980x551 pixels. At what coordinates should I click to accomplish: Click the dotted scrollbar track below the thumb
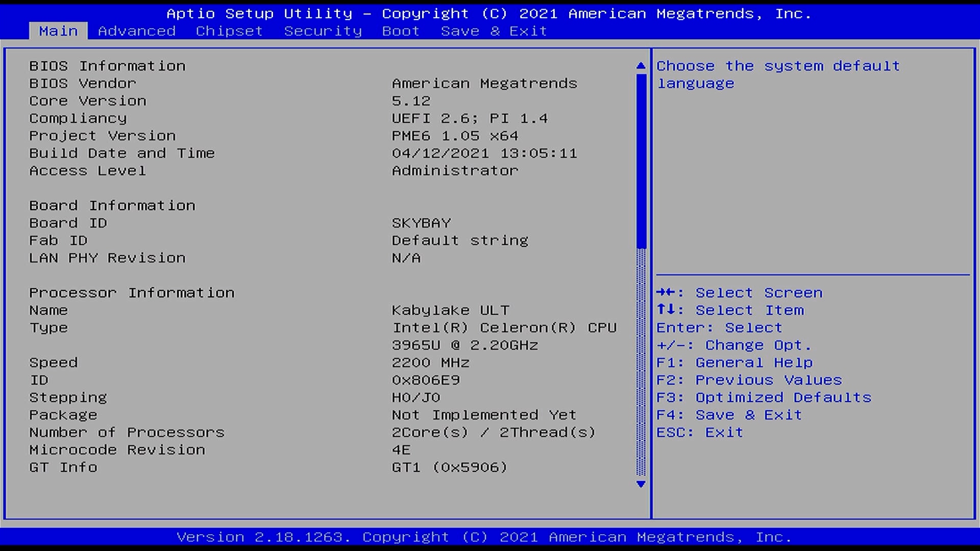coord(641,362)
